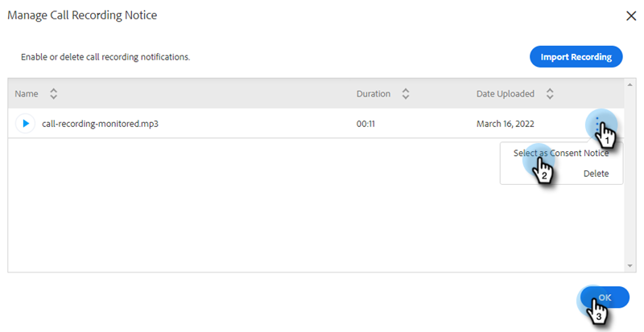Confirm with the OK button
The image size is (644, 332).
[605, 297]
